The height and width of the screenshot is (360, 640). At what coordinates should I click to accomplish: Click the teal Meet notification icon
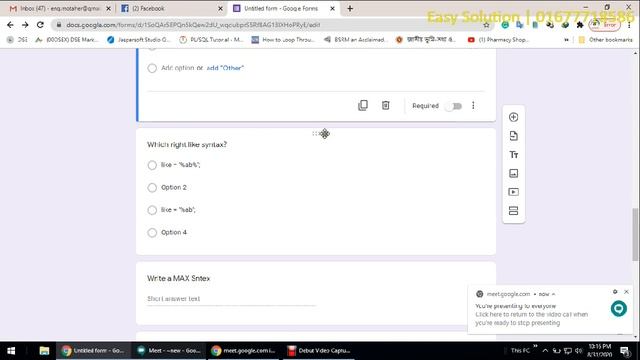[x=619, y=309]
